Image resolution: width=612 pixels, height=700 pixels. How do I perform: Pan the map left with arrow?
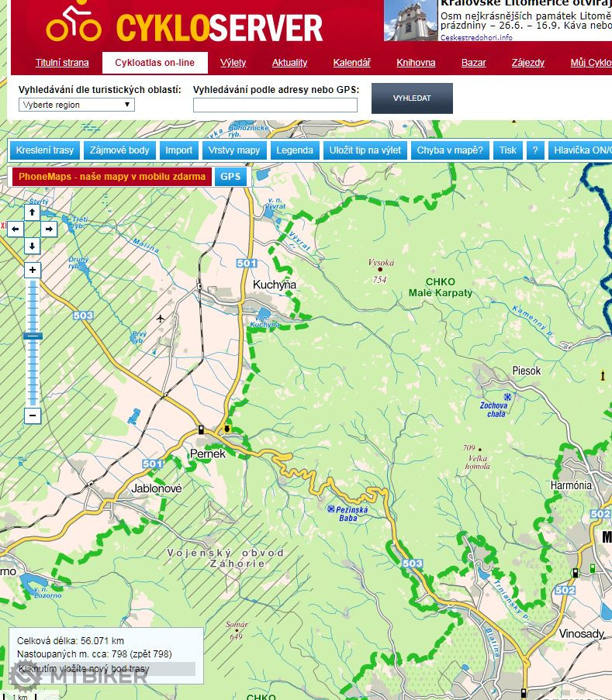(16, 229)
